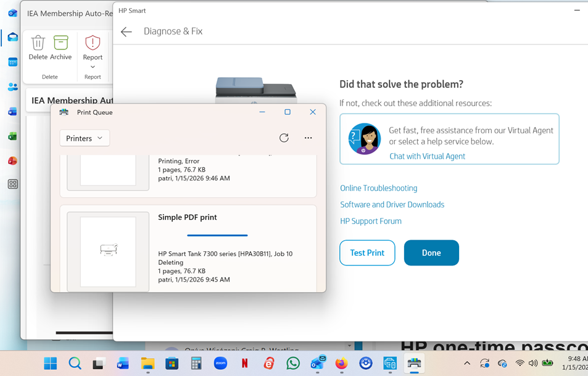Open PowerPoint from the Outlook left sidebar
The width and height of the screenshot is (588, 376).
tap(12, 161)
